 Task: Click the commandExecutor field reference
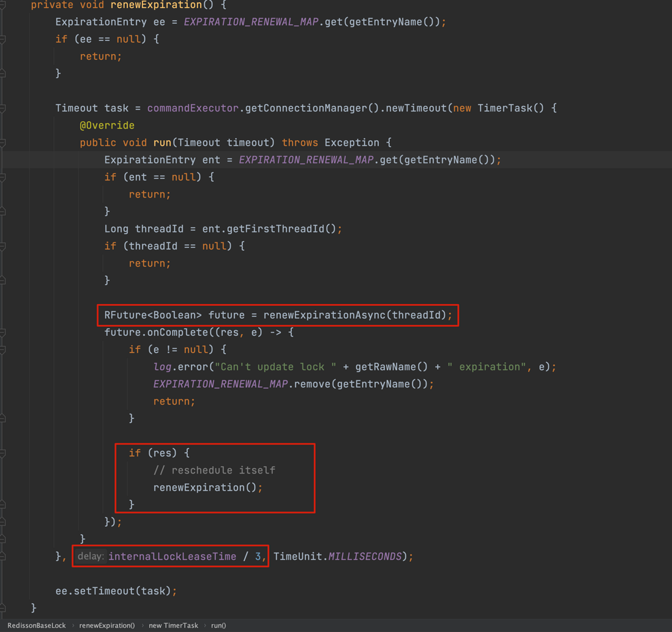193,108
